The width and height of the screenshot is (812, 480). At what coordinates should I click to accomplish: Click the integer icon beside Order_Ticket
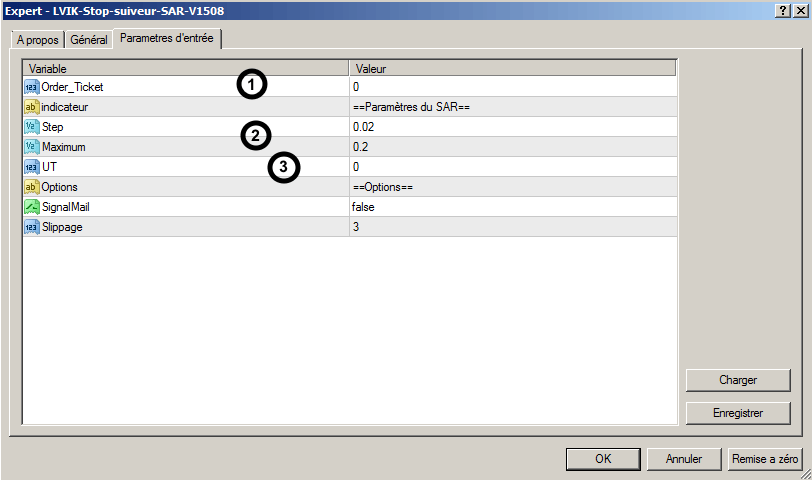pyautogui.click(x=31, y=87)
